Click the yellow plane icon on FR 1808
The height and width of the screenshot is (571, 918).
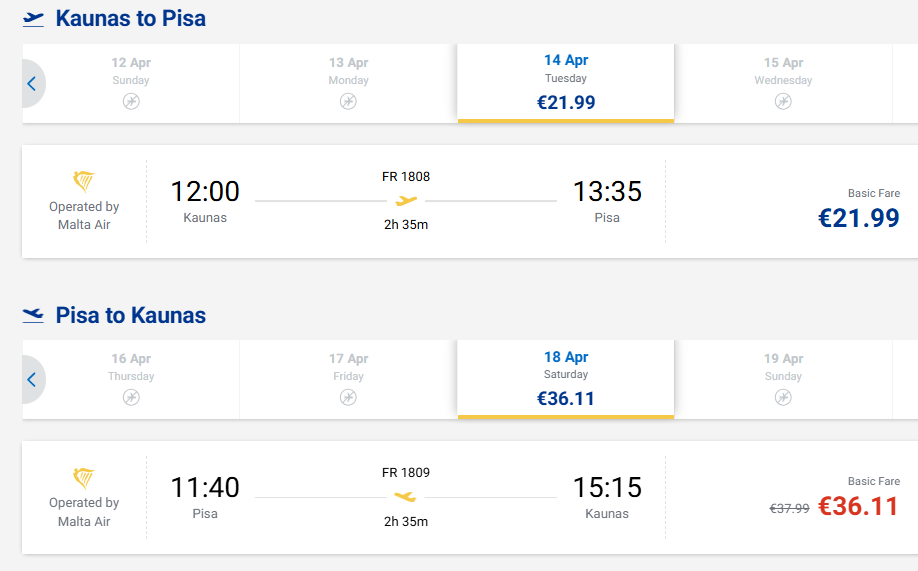click(406, 201)
